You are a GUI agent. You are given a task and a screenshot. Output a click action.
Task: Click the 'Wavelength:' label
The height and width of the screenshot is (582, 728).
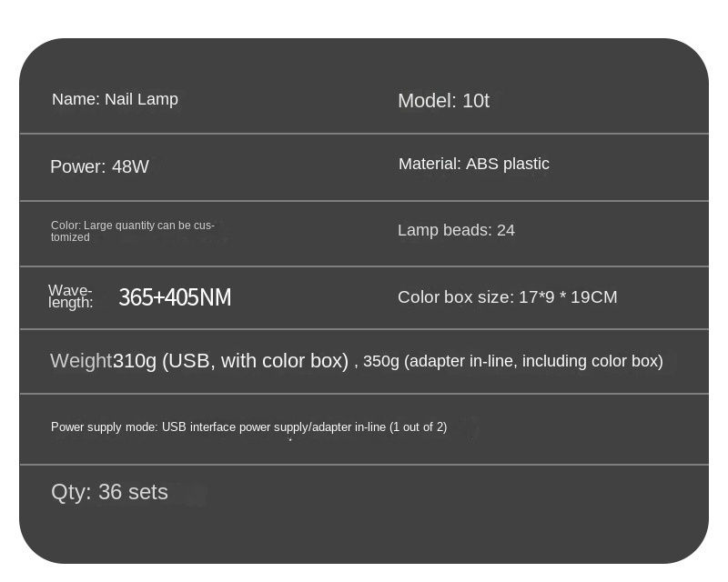click(x=71, y=296)
